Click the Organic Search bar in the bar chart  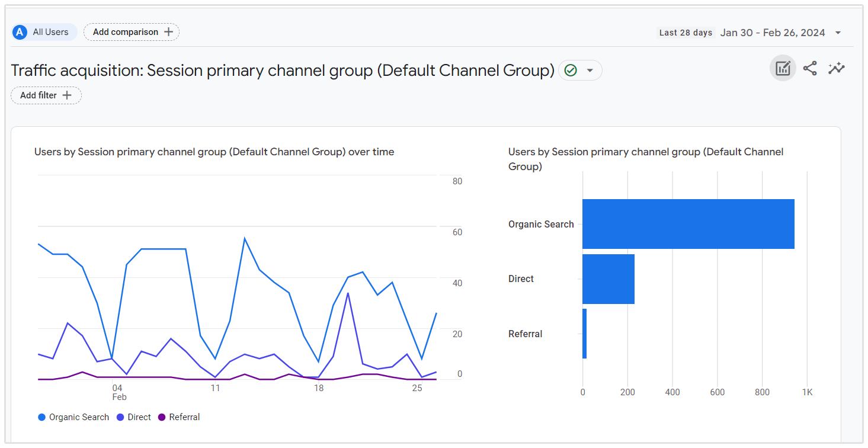click(688, 224)
